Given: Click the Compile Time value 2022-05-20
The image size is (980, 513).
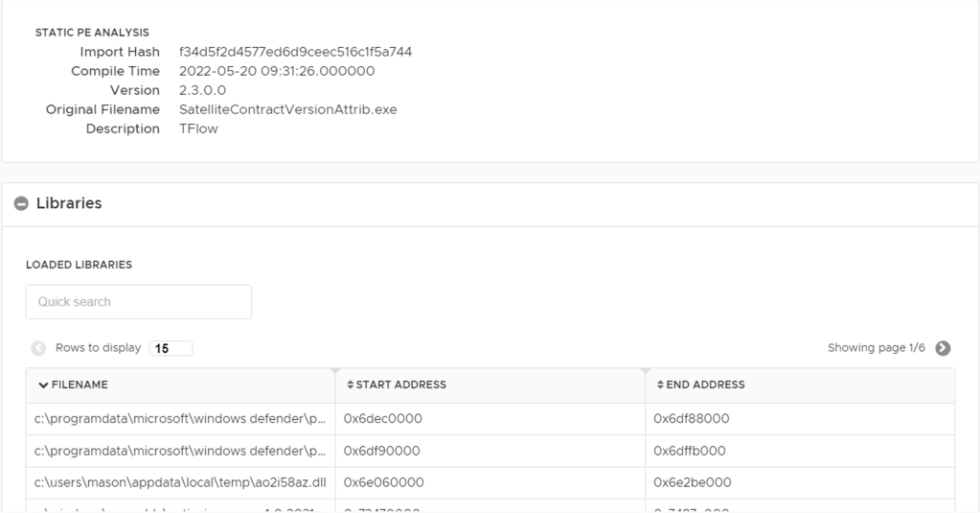Looking at the screenshot, I should pyautogui.click(x=276, y=71).
